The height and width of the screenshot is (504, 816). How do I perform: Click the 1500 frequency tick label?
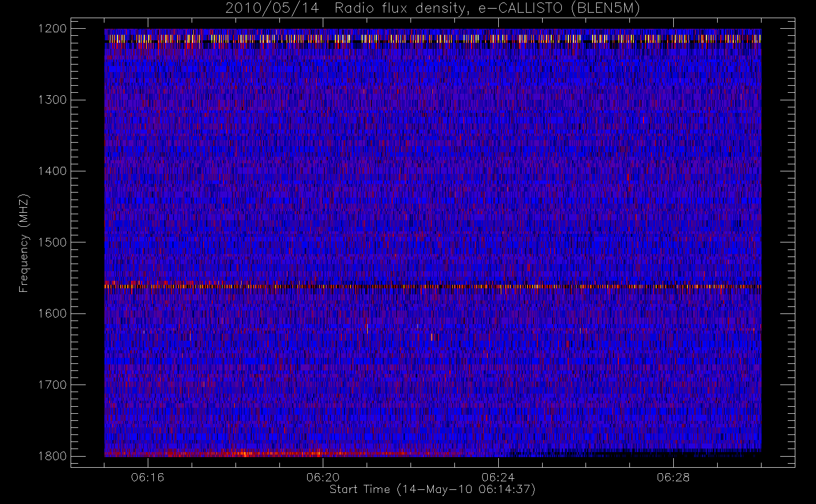point(52,242)
